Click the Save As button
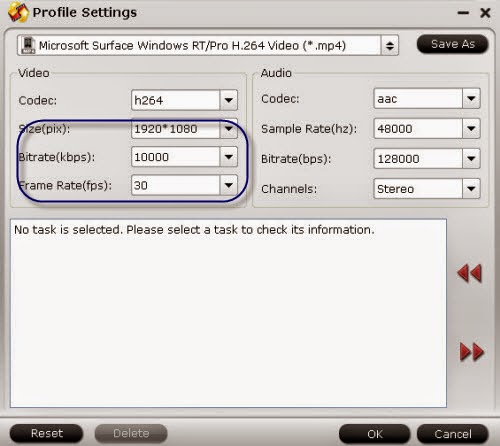500x446 pixels. (x=453, y=44)
